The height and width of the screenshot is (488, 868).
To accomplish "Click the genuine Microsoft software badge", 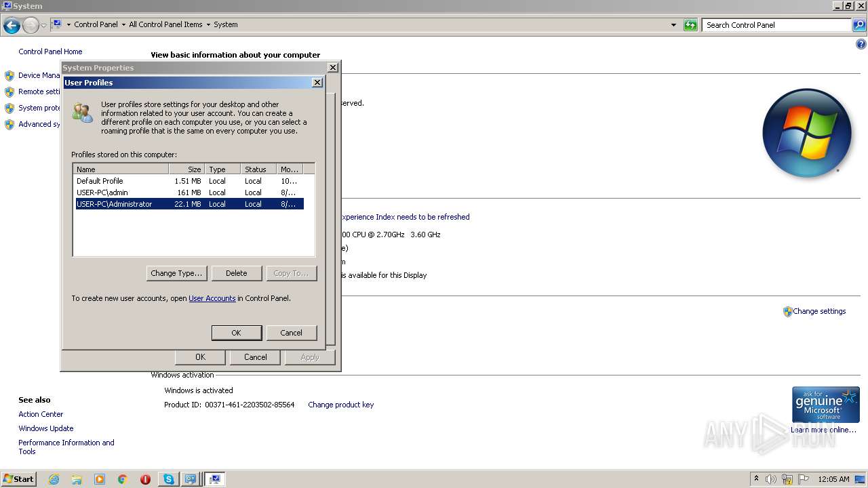I will click(825, 405).
